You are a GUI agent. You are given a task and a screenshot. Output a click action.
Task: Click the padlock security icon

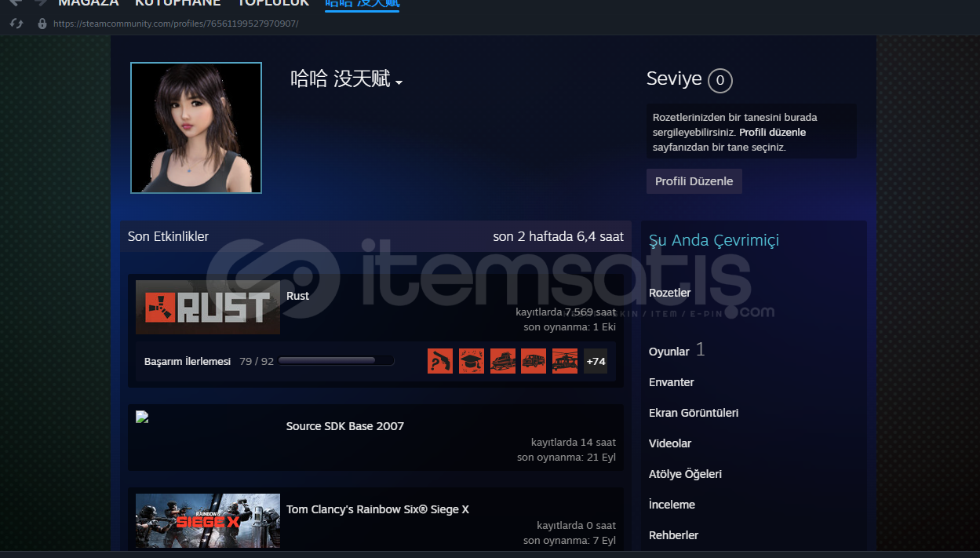click(x=42, y=24)
